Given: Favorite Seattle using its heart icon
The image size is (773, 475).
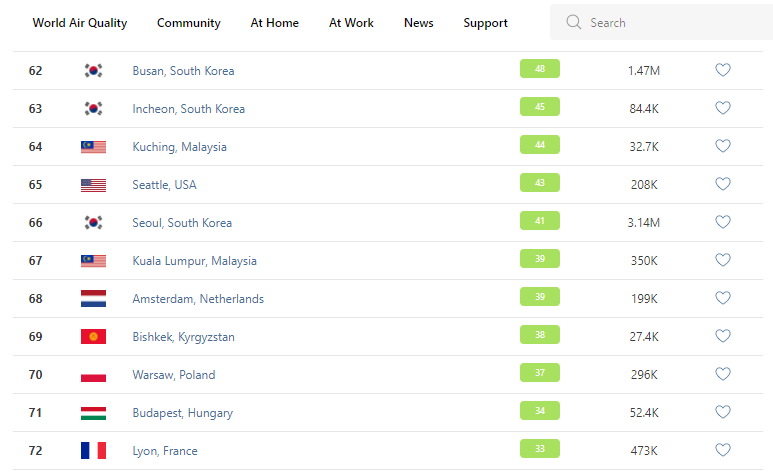Looking at the screenshot, I should (723, 184).
